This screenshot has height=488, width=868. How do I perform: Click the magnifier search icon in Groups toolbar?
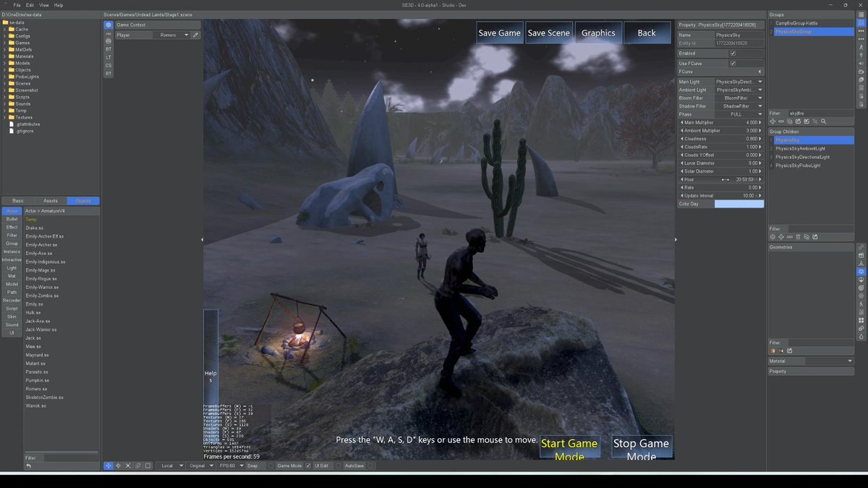pos(823,121)
